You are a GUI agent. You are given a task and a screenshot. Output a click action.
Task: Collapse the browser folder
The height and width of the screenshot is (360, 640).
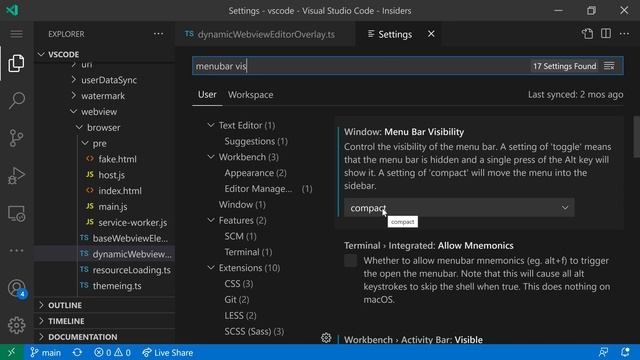point(79,127)
